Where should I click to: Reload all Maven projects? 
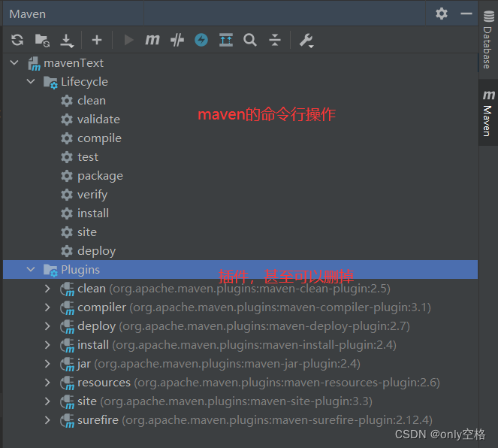coord(17,40)
